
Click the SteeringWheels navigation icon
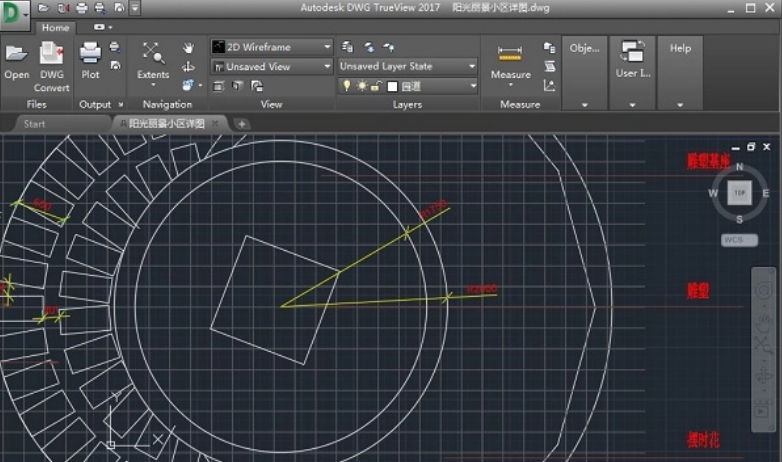(188, 85)
